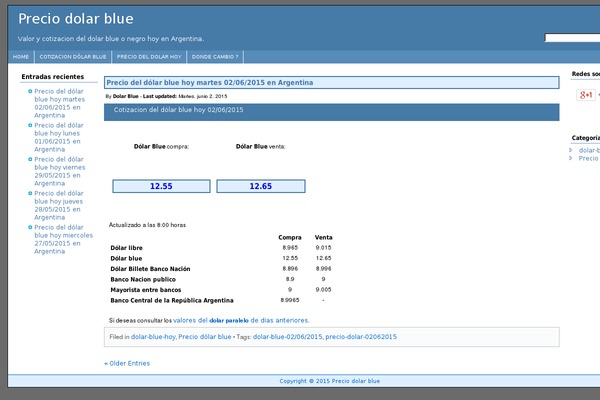600x400 pixels.
Task: Click bullet icon beside viernes 29/05/2015 entry
Action: point(30,159)
